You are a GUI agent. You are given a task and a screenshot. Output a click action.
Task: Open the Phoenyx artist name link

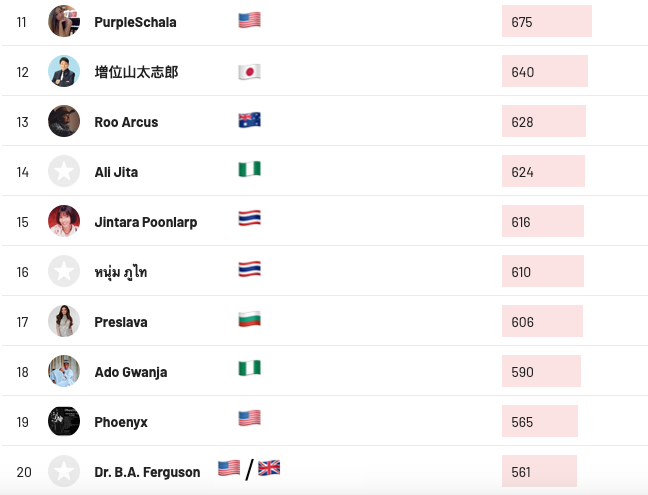(x=121, y=422)
